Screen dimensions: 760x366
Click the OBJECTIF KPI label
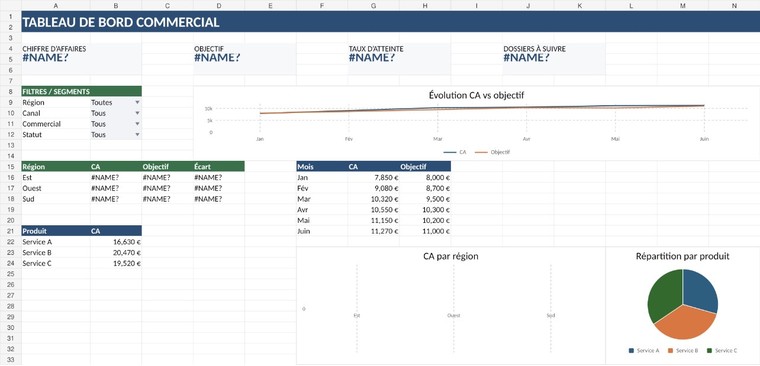pos(209,49)
